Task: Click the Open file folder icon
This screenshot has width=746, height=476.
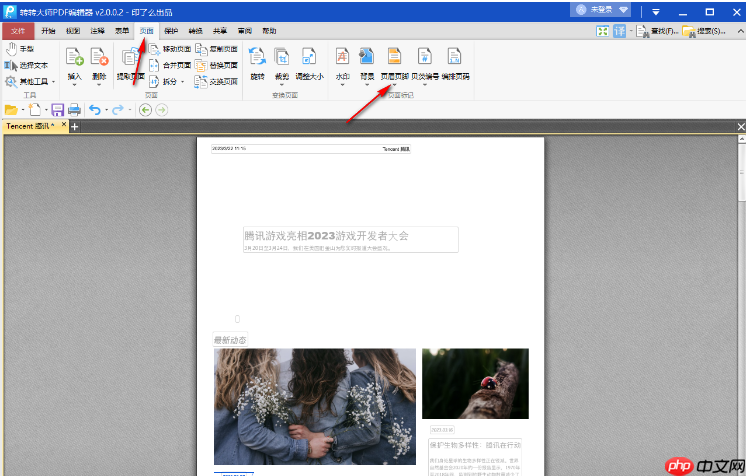Action: (x=11, y=110)
